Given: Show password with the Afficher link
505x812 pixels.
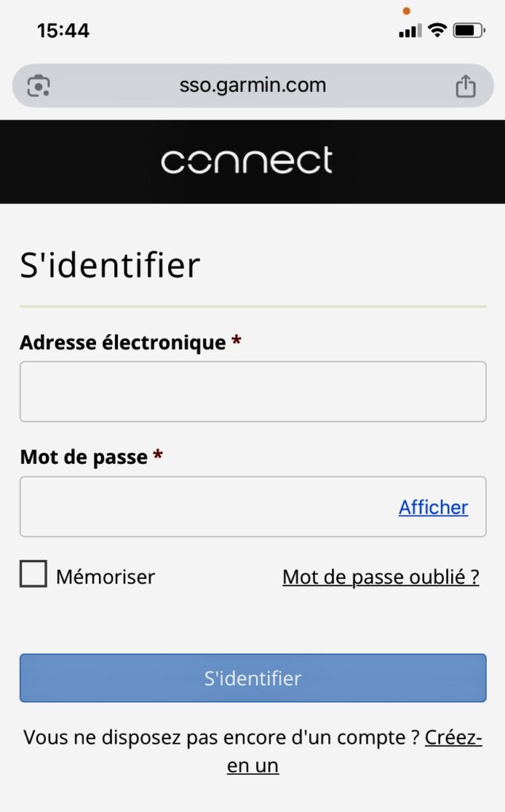Looking at the screenshot, I should (433, 507).
